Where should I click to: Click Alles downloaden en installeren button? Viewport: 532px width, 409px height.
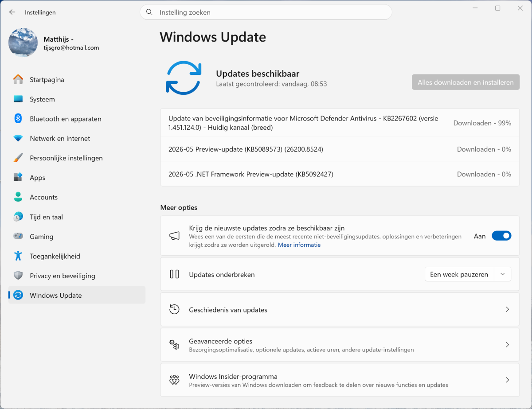(465, 82)
